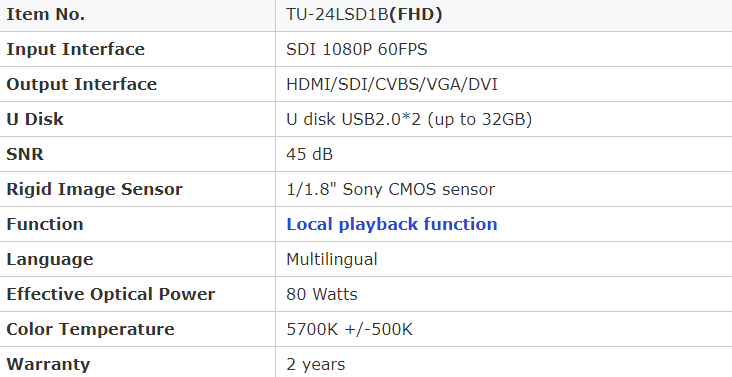Select the 80 Watts value

[322, 294]
